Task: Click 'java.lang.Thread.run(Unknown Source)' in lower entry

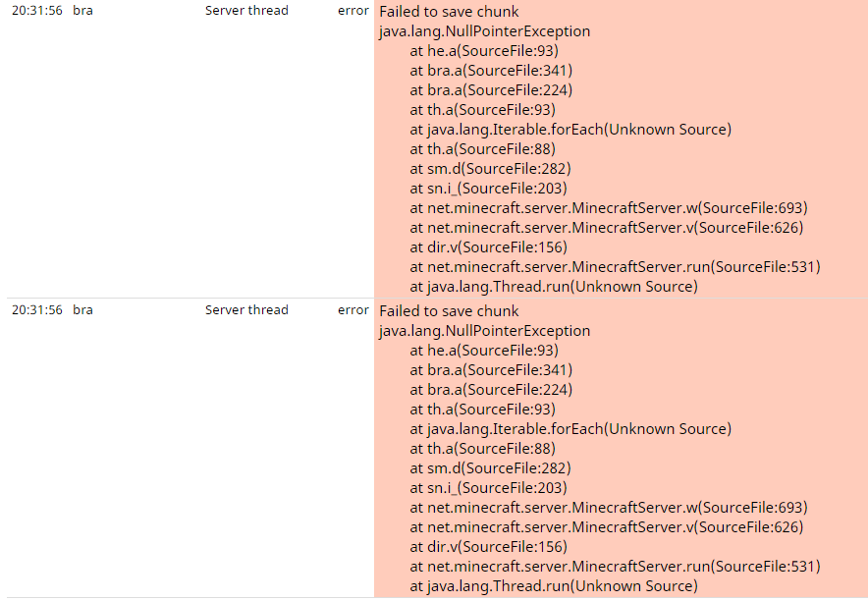Action: pos(554,586)
